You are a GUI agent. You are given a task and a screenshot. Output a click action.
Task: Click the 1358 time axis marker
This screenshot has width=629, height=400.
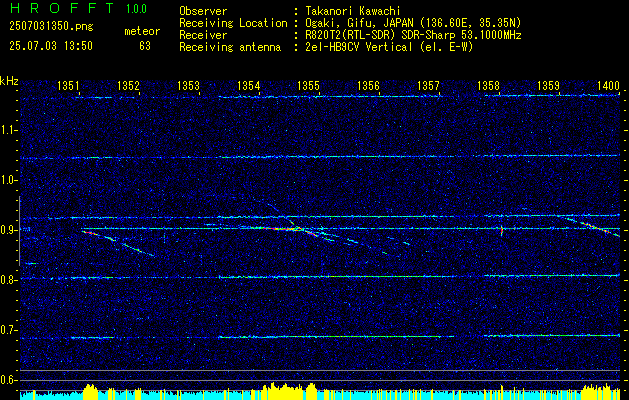[488, 85]
